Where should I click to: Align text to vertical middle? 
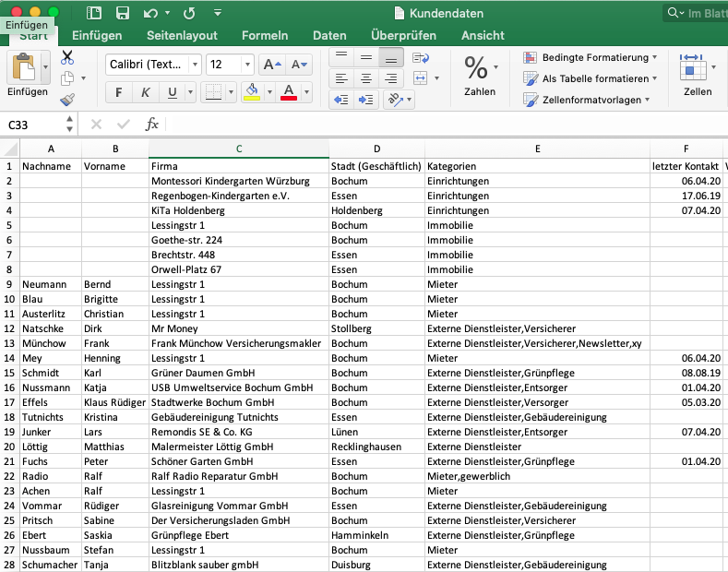(x=366, y=57)
